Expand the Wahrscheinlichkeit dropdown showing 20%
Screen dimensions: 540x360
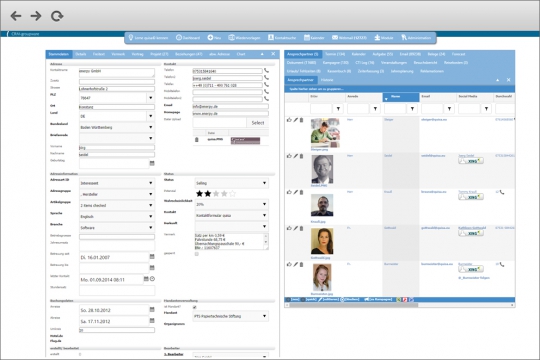(x=231, y=204)
